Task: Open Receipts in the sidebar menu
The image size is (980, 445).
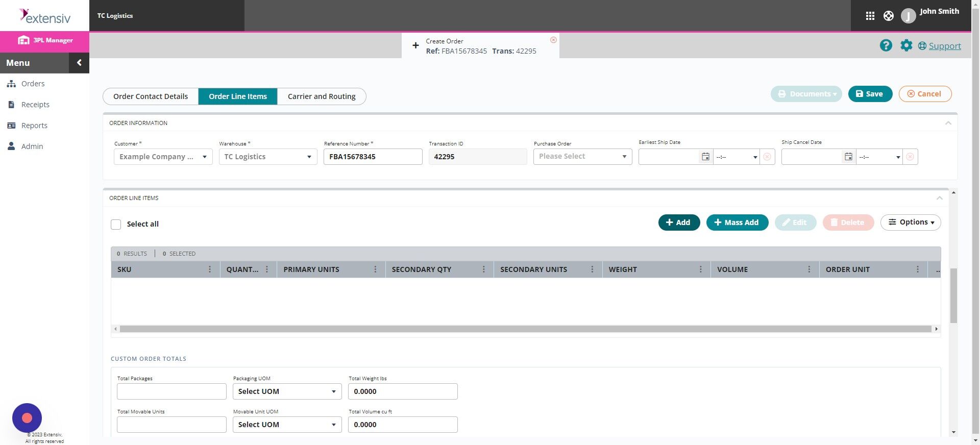Action: (35, 105)
